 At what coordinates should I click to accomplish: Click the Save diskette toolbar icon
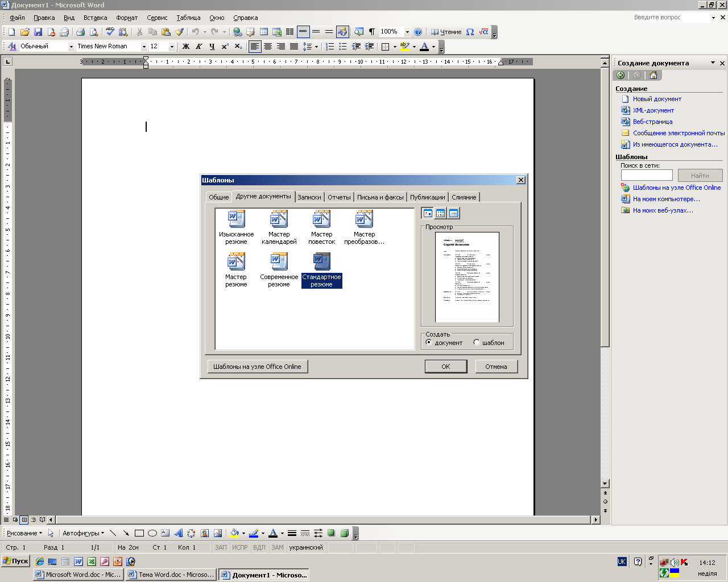pos(38,32)
